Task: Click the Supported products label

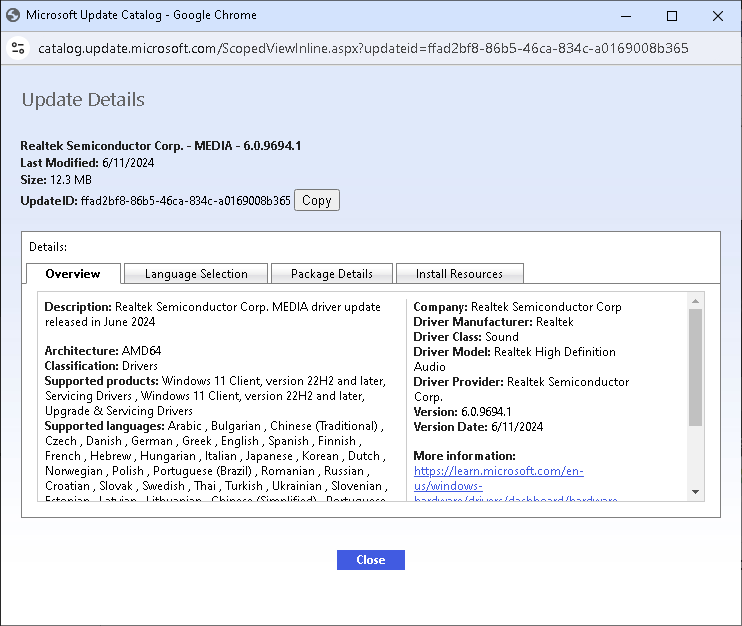Action: [x=101, y=381]
